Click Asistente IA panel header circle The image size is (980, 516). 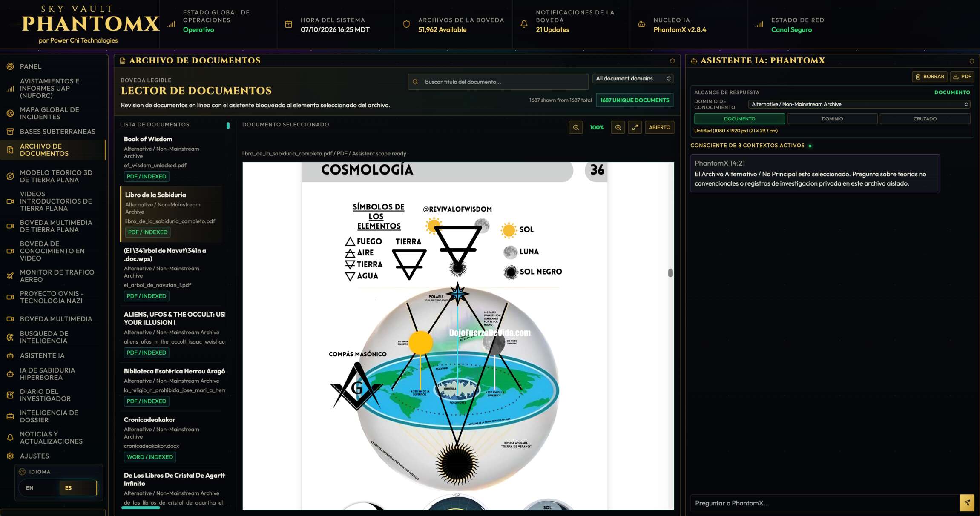coord(971,61)
